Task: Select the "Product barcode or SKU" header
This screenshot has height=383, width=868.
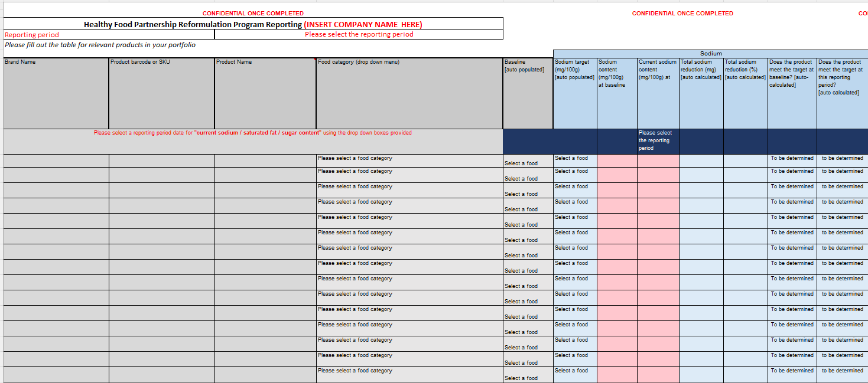Action: click(x=162, y=93)
